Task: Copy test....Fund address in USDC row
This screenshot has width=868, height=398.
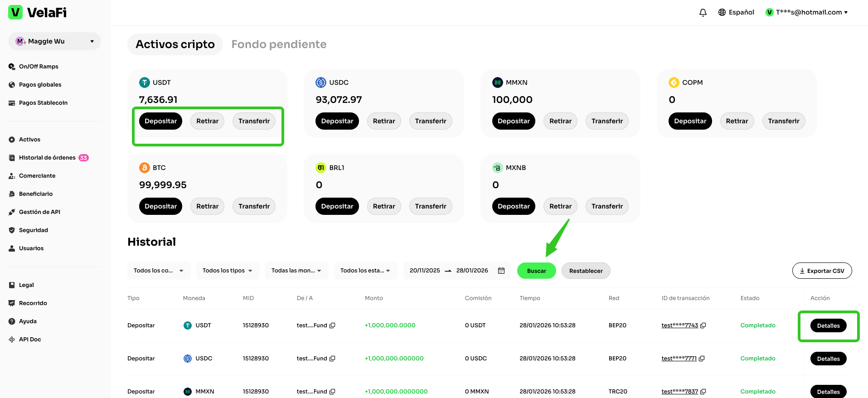Action: tap(332, 359)
